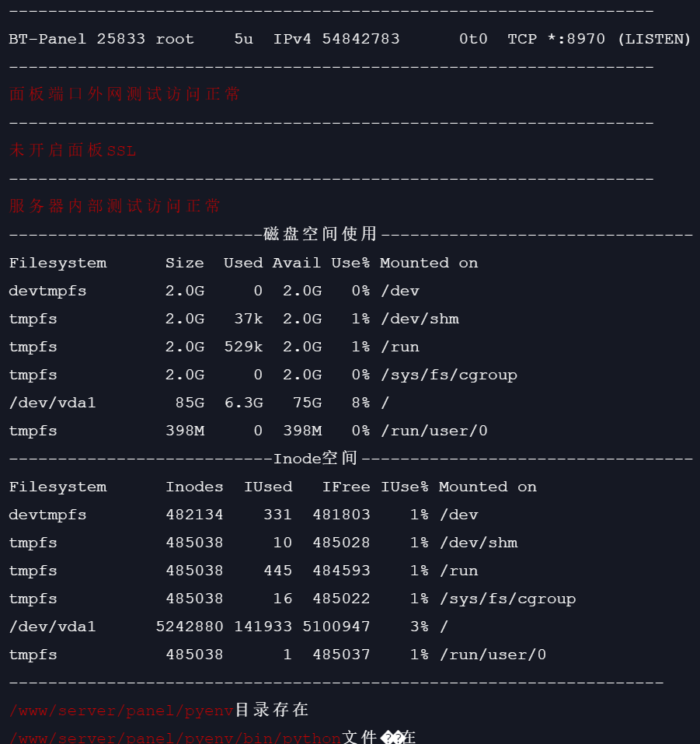Select the 5100947 free inodes value

click(336, 627)
